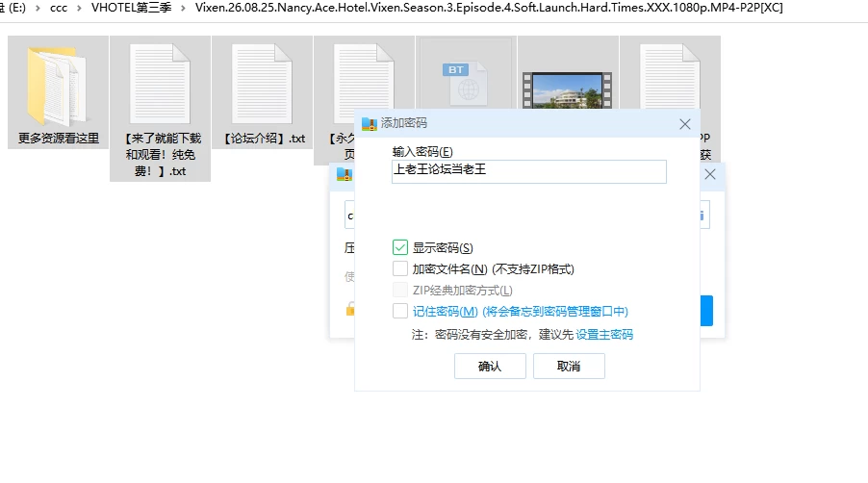The width and height of the screenshot is (868, 483).
Task: Select the rightmost partially hidden text file icon
Action: [x=670, y=78]
